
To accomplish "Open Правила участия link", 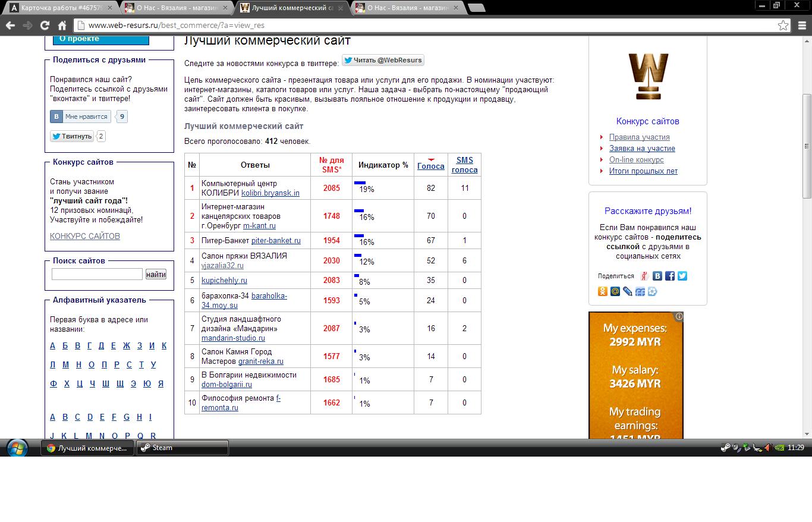I will 640,137.
